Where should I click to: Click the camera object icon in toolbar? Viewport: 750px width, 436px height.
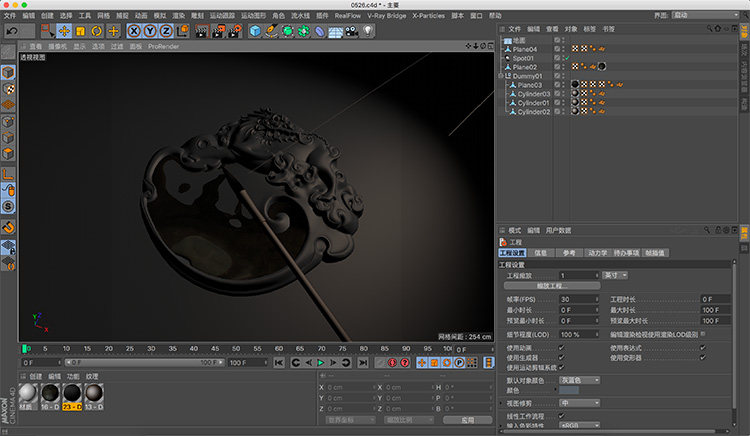352,31
